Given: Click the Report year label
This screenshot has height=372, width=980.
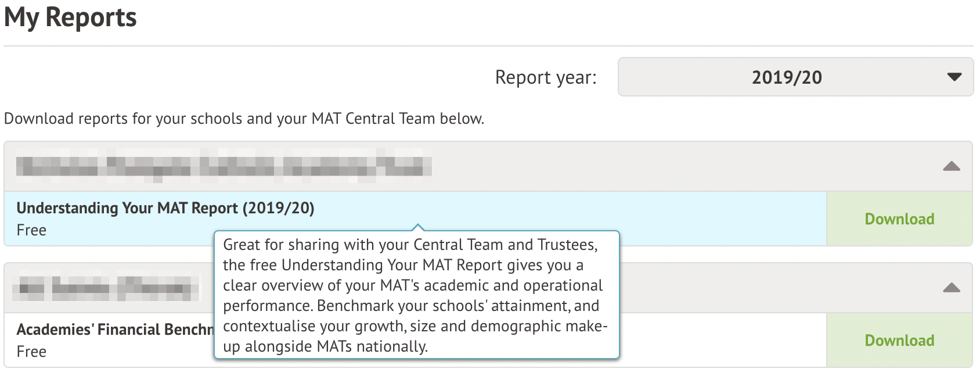Looking at the screenshot, I should pos(545,77).
